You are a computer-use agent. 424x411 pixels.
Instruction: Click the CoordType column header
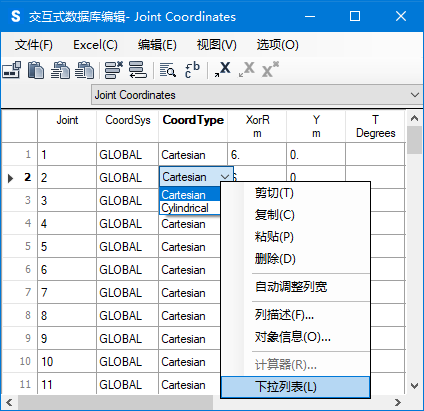click(193, 120)
